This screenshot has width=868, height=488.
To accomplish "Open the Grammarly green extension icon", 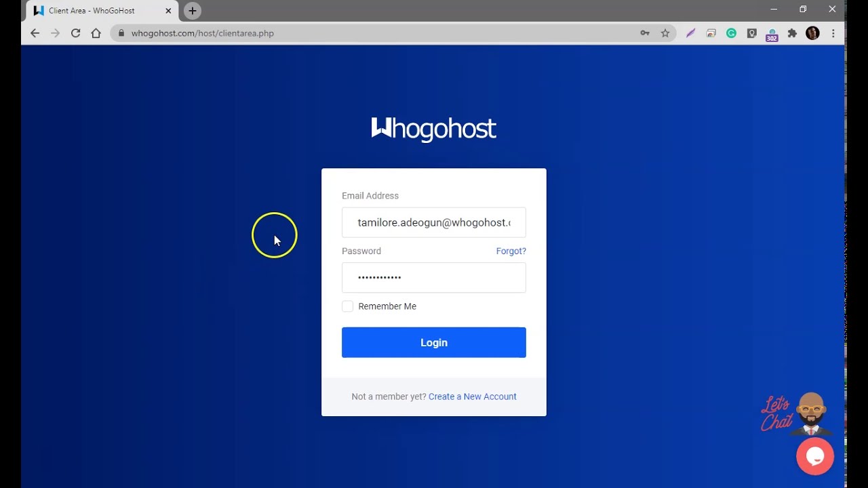I will click(x=731, y=33).
